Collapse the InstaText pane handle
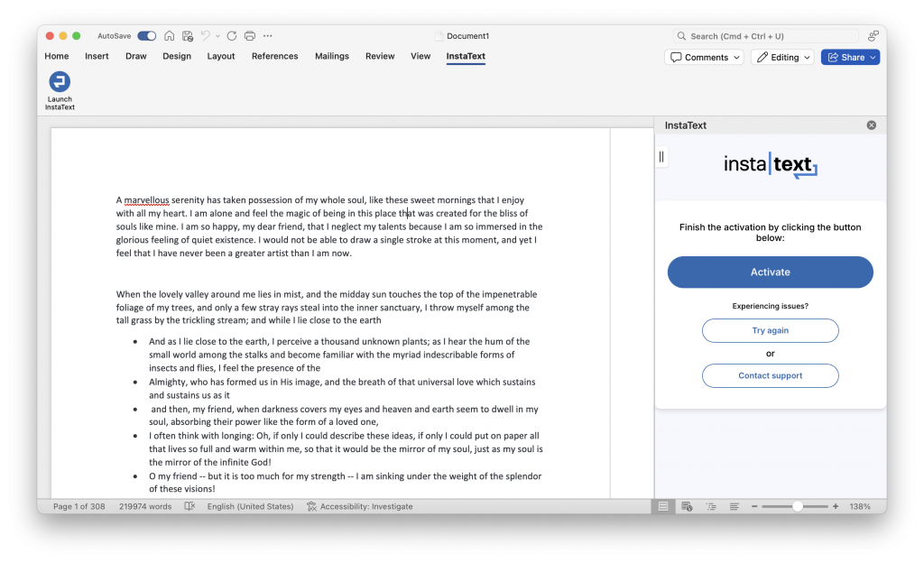Screen dimensions: 924x563 661,157
